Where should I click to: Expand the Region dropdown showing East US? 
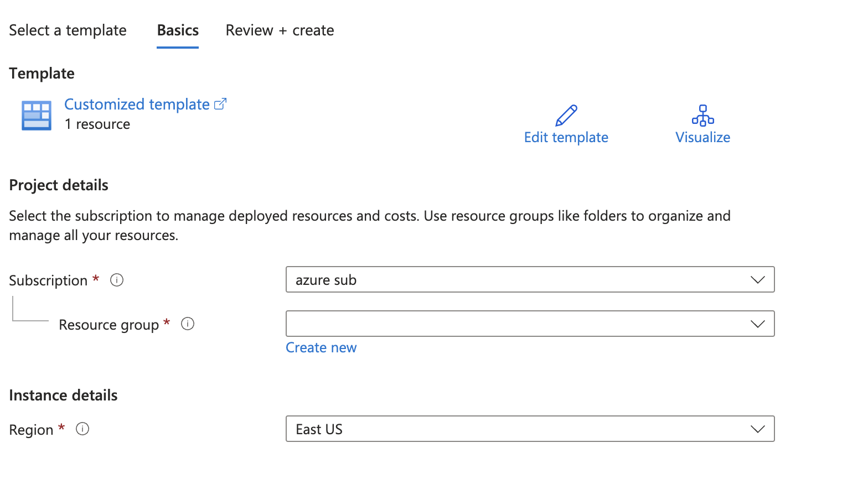point(520,429)
